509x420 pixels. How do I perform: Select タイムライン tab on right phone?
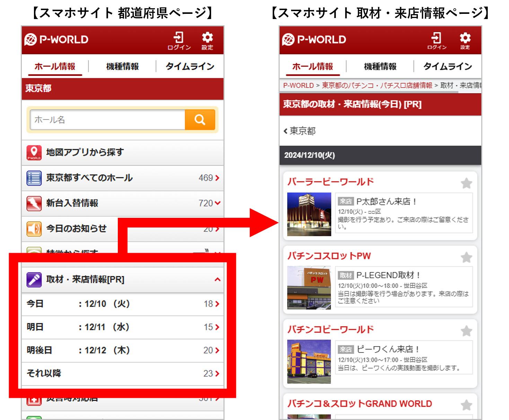pos(447,66)
